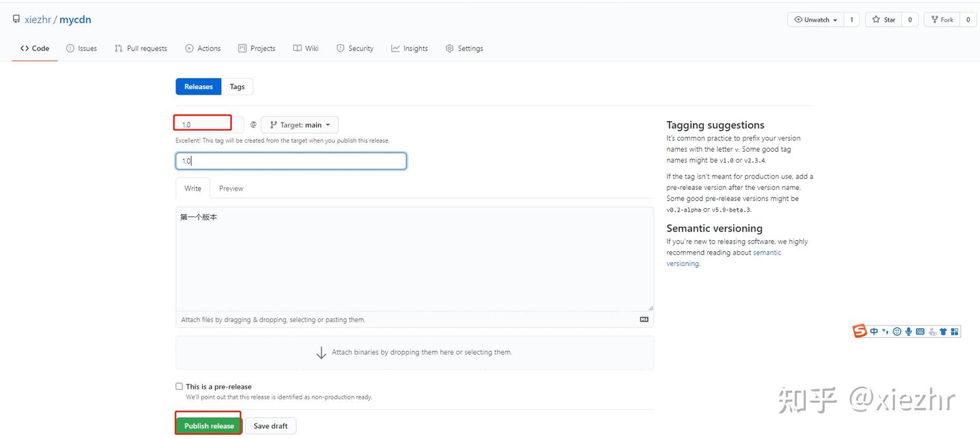Click the repository book icon next to xiezhr
The image size is (980, 439).
(16, 18)
